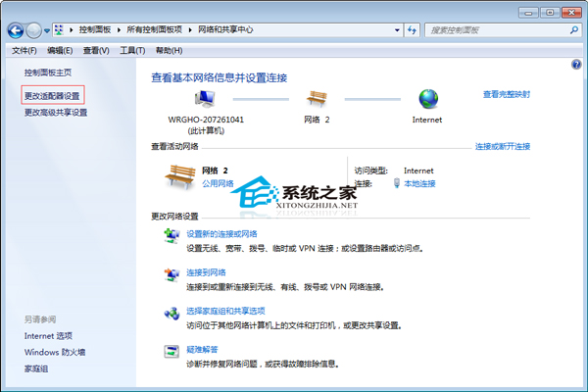The image size is (588, 392).
Task: Click the 设置新的连接或网络 link
Action: tap(221, 234)
